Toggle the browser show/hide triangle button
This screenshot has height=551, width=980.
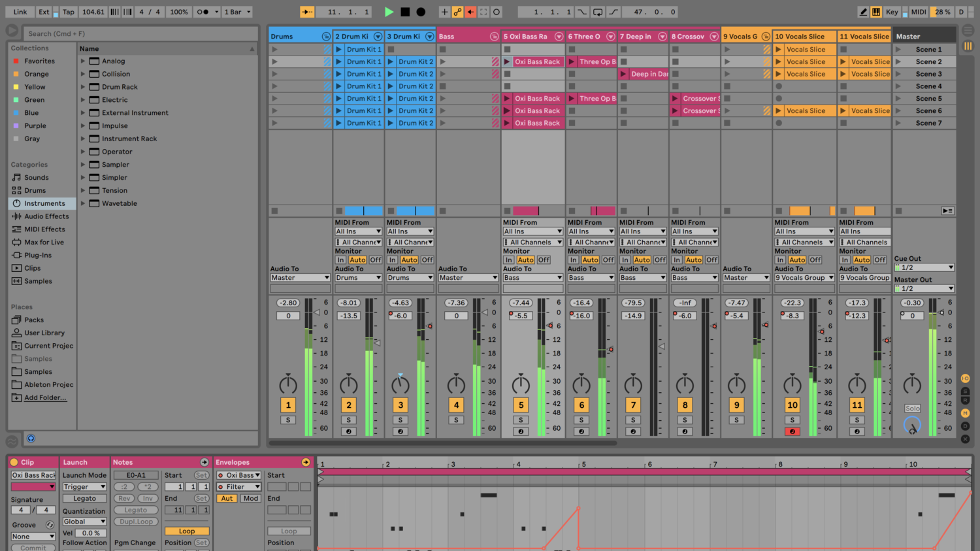pos(12,31)
